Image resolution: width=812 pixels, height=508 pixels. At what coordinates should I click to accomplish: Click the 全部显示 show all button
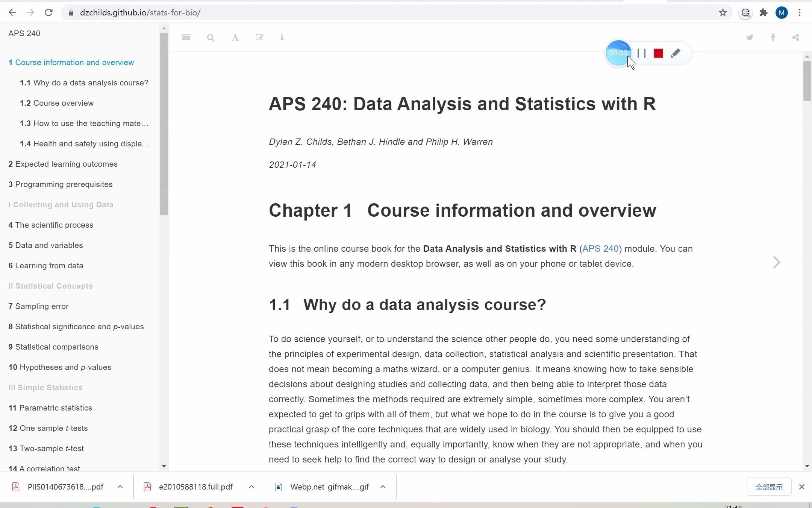click(x=769, y=487)
